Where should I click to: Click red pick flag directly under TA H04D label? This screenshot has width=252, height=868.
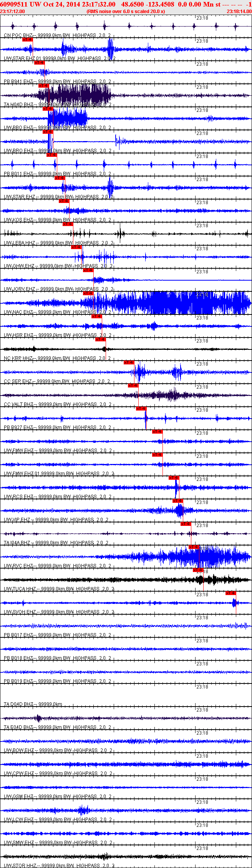pyautogui.click(x=48, y=109)
